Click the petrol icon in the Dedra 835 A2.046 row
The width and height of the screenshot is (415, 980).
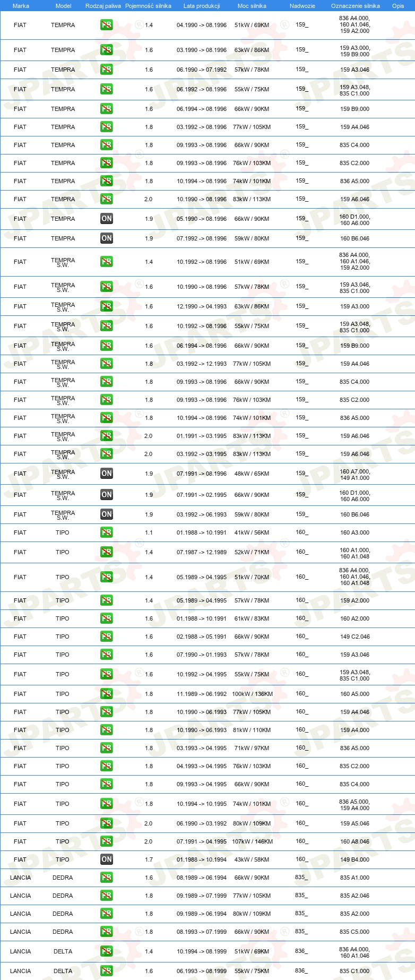[x=107, y=896]
